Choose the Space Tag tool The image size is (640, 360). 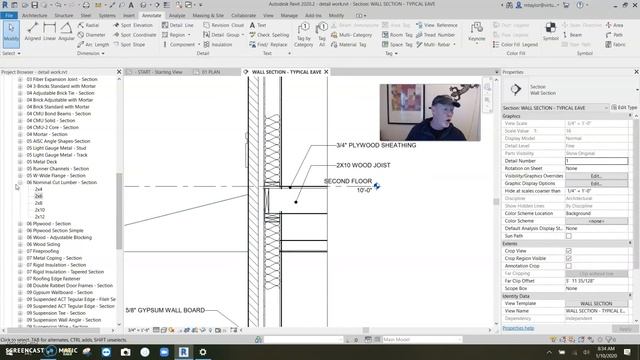coord(397,44)
